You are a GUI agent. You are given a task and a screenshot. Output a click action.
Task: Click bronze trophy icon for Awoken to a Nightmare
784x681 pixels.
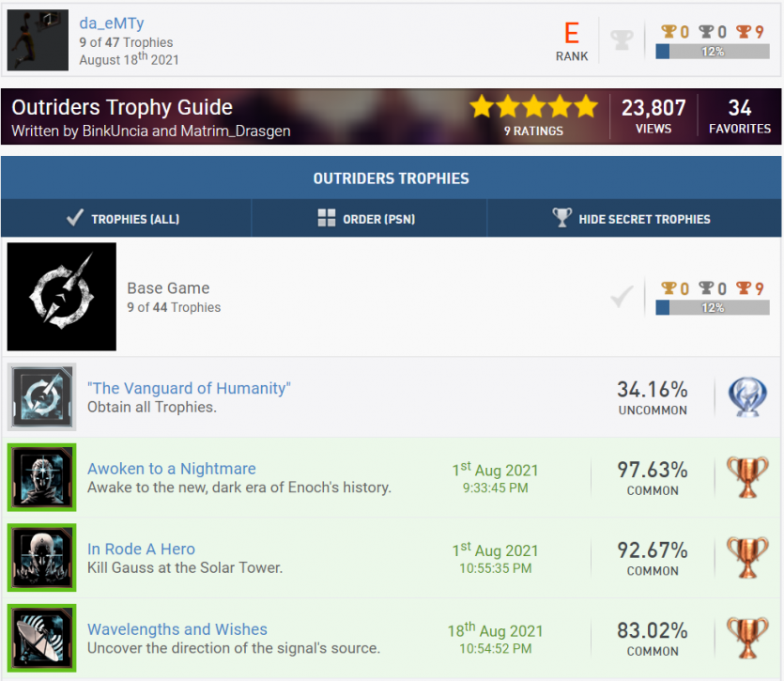point(747,477)
